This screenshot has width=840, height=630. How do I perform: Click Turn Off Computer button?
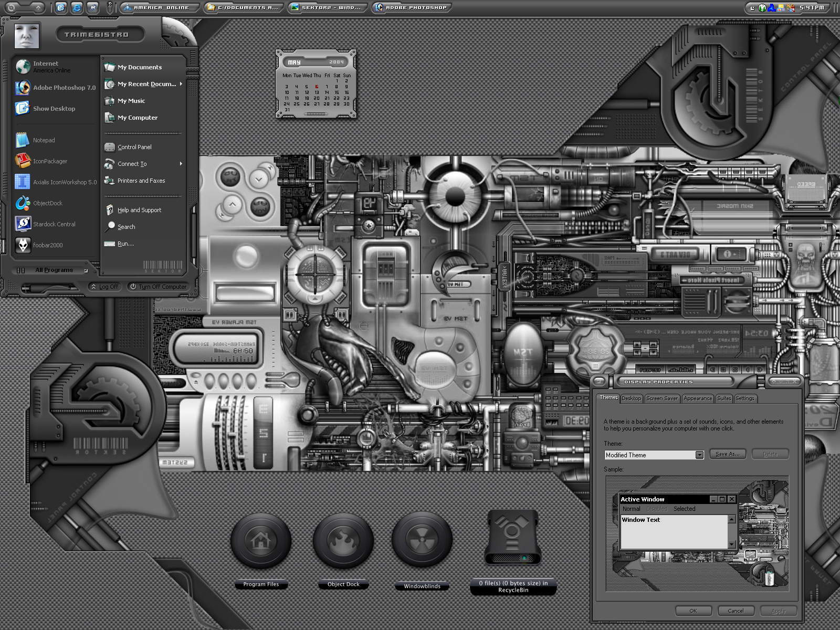pyautogui.click(x=158, y=287)
